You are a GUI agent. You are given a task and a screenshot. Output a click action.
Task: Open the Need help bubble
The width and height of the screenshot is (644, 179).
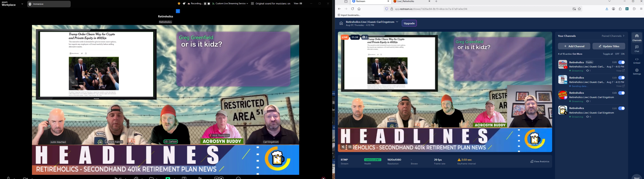pyautogui.click(x=637, y=177)
